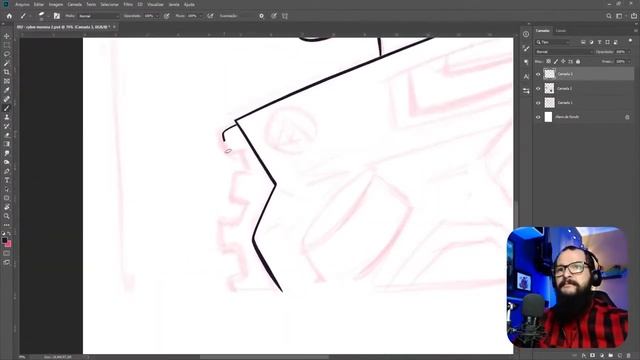The image size is (640, 360).
Task: Toggle lock image pixels brush icon
Action: click(556, 62)
